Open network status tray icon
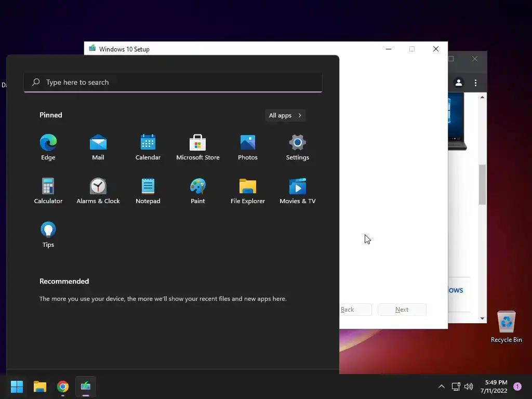 (x=456, y=387)
